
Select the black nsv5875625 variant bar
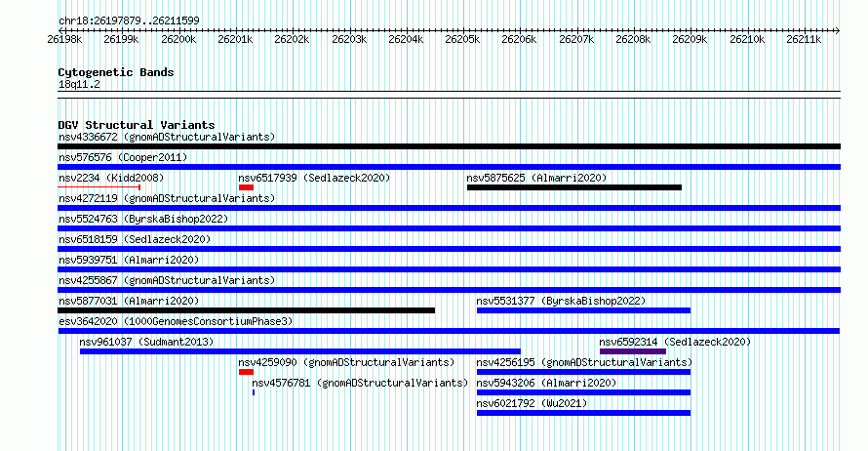(x=574, y=187)
